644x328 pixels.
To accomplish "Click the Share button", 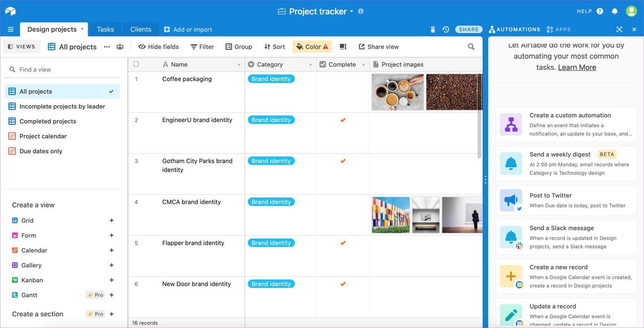I will [469, 29].
